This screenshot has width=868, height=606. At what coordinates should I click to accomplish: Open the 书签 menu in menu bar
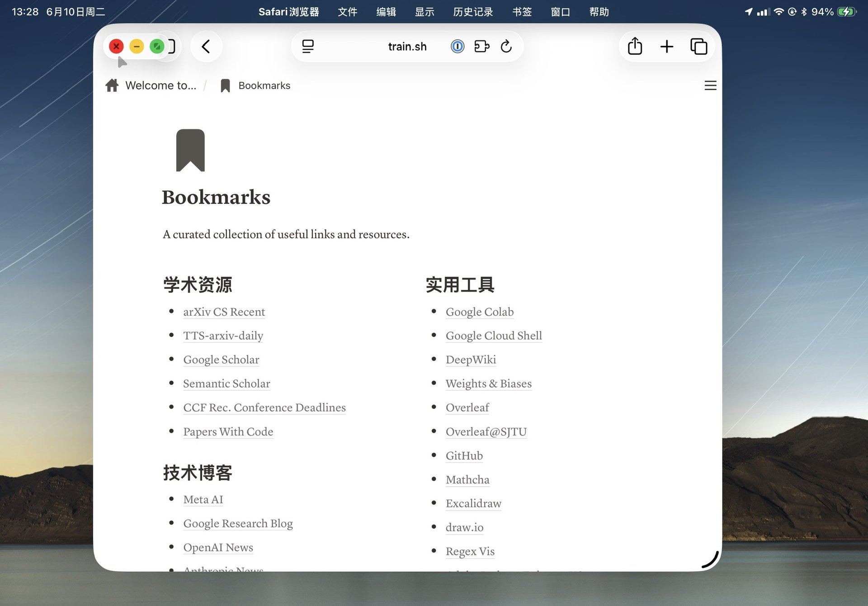[x=522, y=12]
